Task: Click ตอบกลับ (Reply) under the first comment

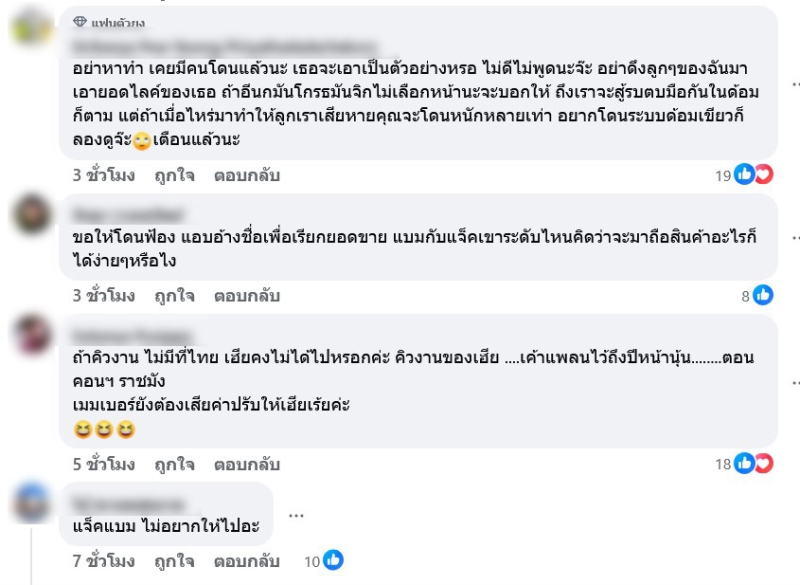Action: pyautogui.click(x=246, y=175)
